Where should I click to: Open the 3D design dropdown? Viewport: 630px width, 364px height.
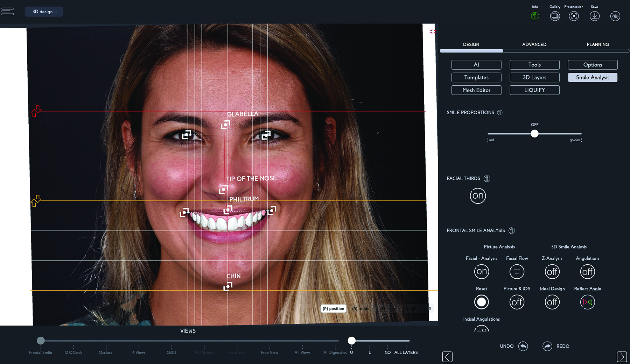[44, 12]
